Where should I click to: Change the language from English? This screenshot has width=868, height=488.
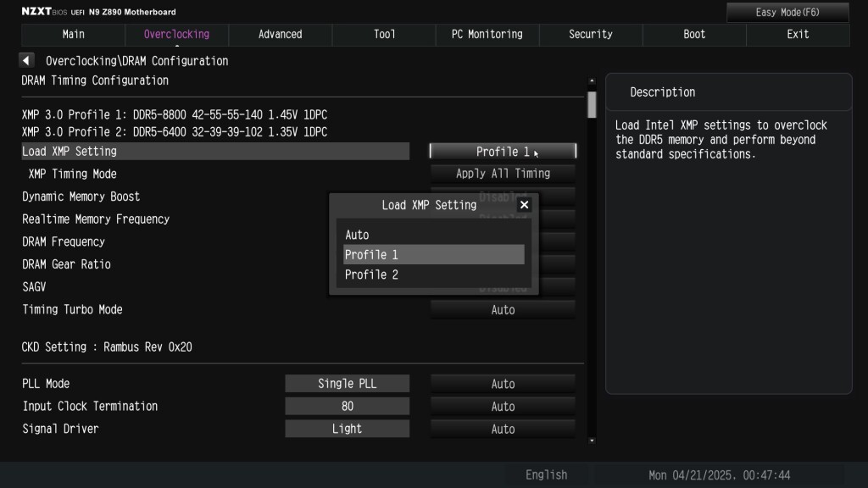click(x=547, y=474)
